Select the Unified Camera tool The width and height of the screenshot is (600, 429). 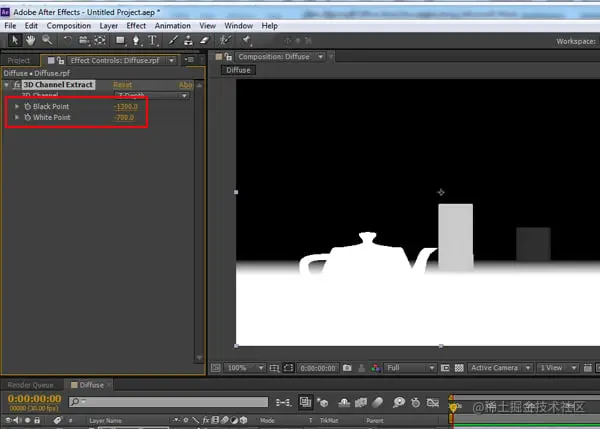pos(84,40)
